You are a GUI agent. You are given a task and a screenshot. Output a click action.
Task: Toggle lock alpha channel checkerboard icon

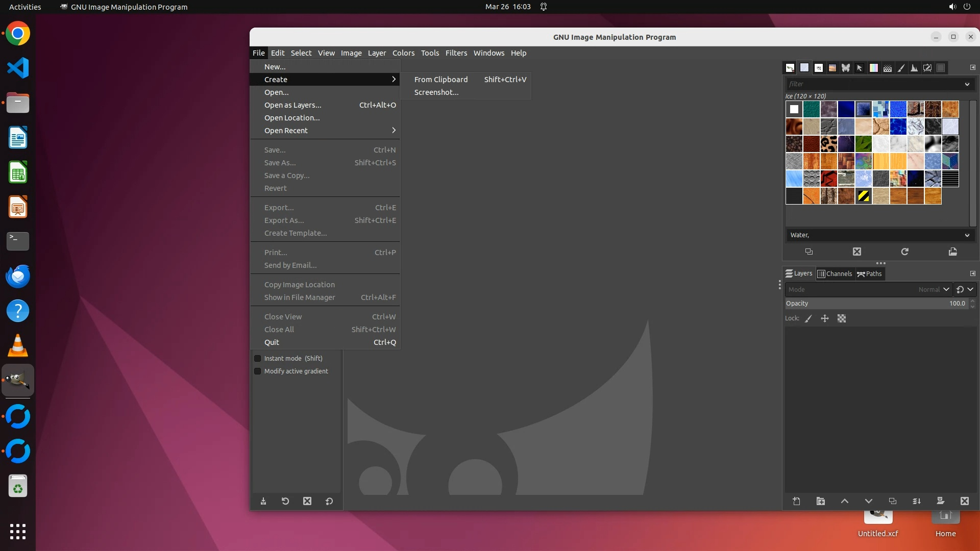(x=842, y=318)
